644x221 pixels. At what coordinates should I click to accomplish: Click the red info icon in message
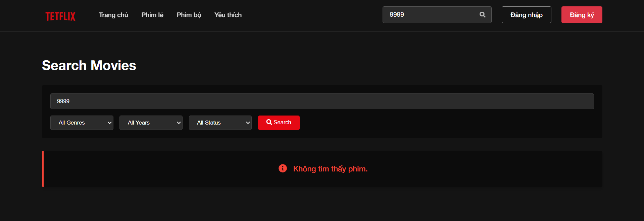[x=283, y=168]
